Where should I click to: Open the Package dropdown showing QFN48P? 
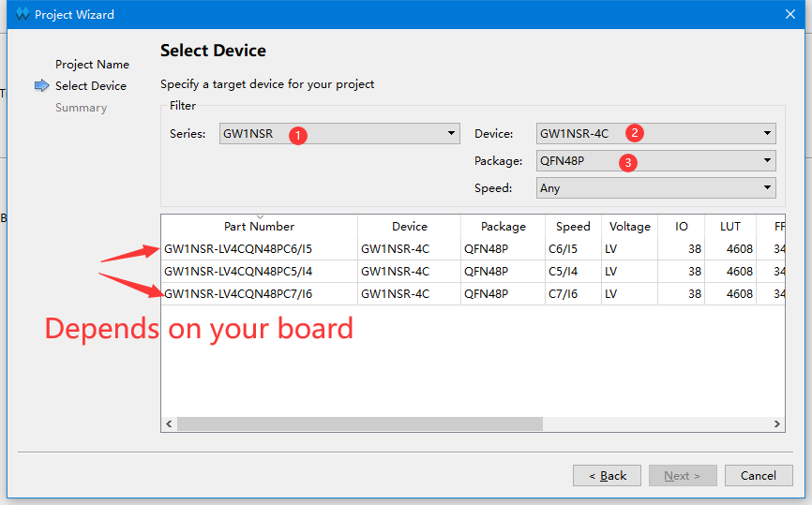[x=655, y=161]
